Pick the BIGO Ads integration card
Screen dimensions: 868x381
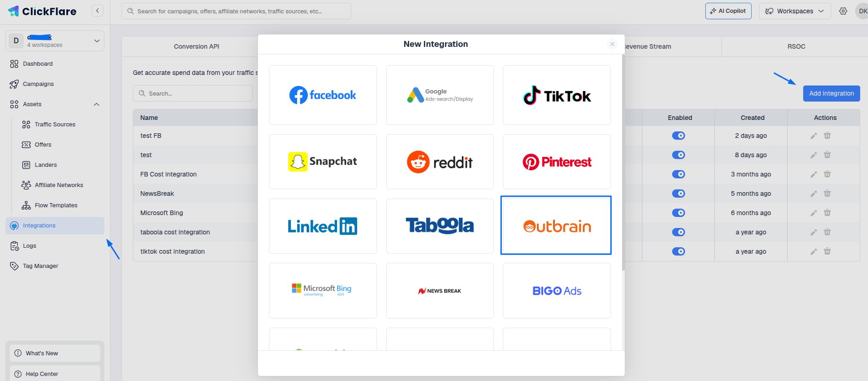point(557,290)
